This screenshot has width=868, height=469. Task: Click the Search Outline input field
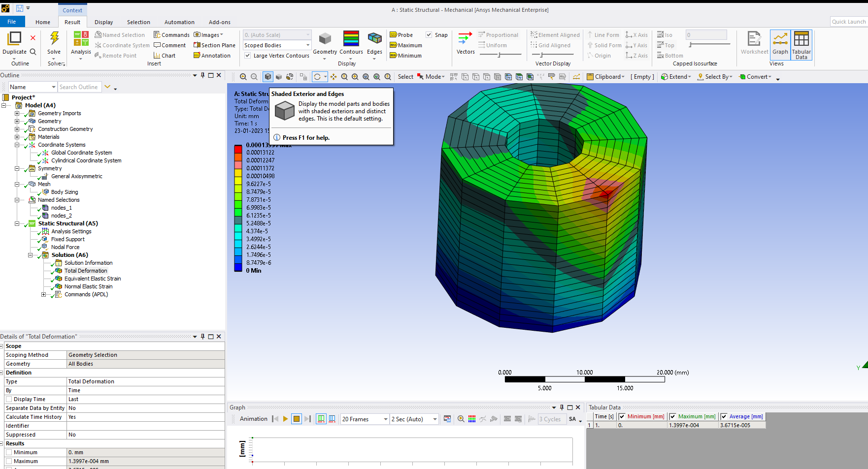point(79,87)
